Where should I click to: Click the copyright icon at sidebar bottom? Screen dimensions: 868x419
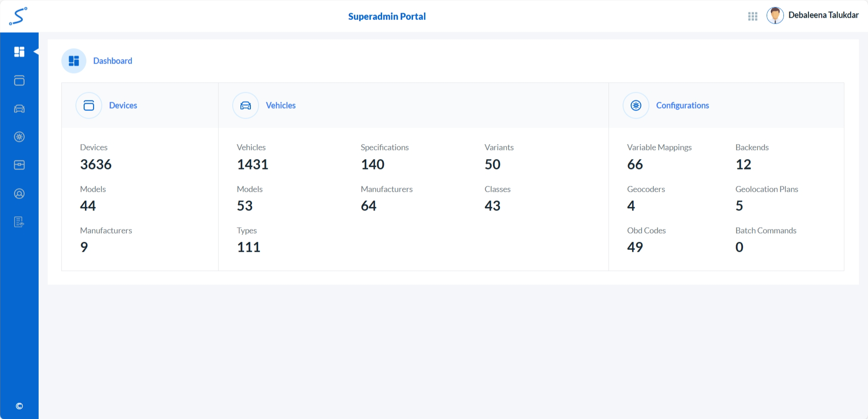(x=19, y=406)
